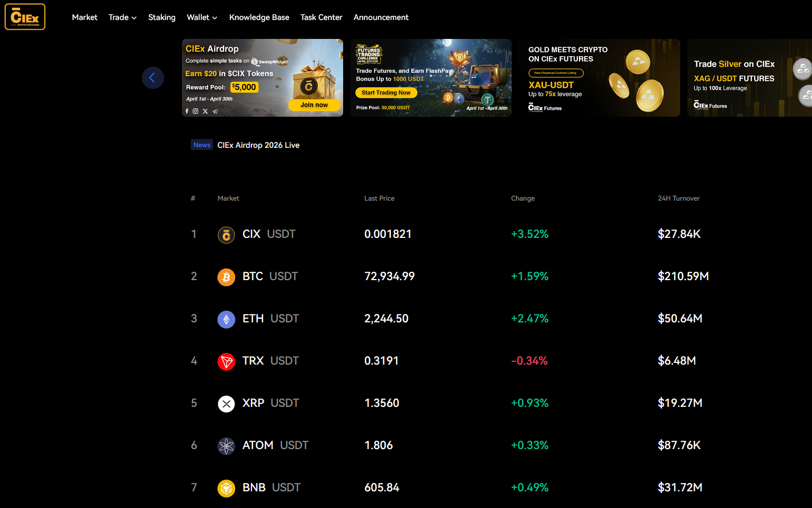Expand the Trade dropdown menu
The width and height of the screenshot is (812, 508).
(122, 17)
